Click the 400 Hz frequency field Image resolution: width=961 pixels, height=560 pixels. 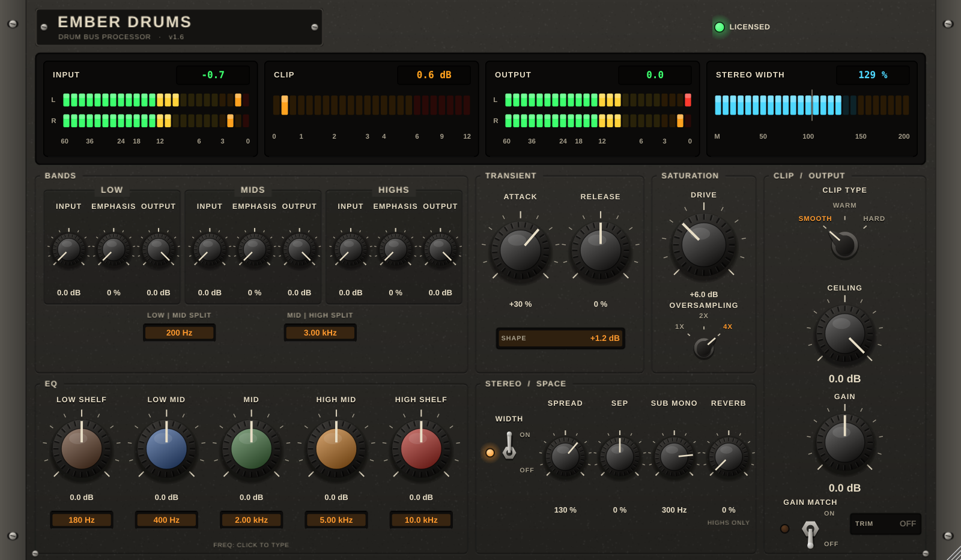[x=166, y=520]
